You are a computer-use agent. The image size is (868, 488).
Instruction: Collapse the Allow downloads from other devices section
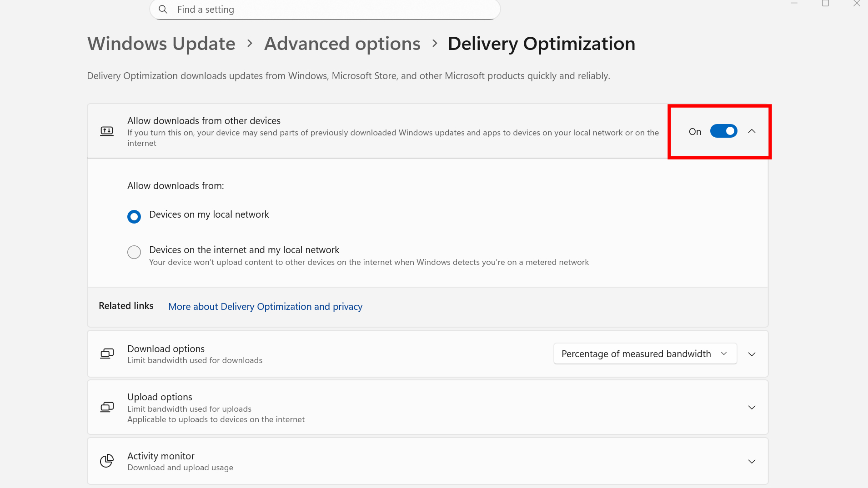(x=751, y=131)
